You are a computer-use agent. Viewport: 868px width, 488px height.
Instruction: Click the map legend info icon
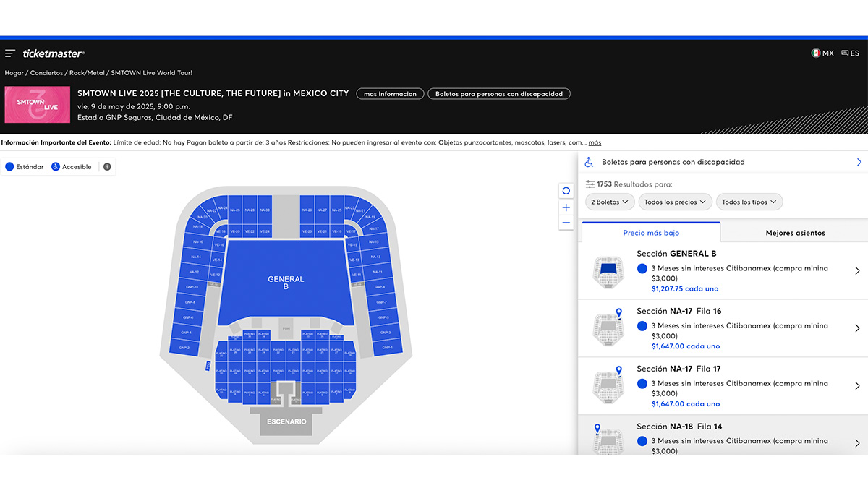point(107,167)
